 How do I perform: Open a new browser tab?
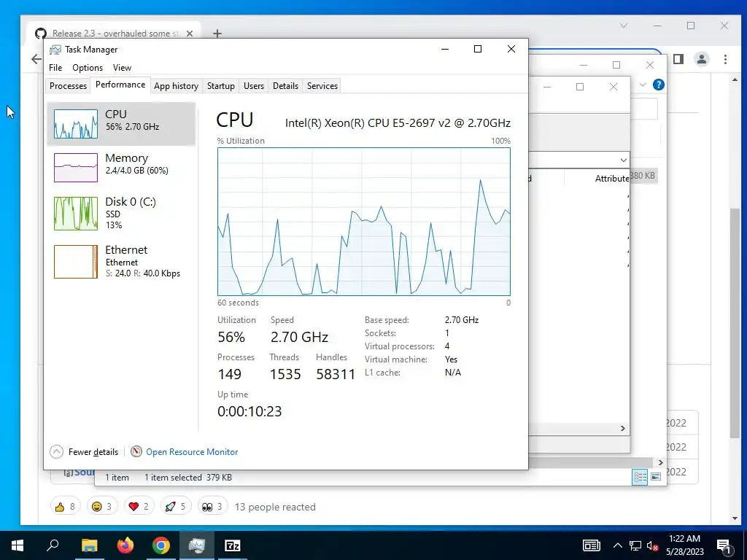[x=217, y=34]
